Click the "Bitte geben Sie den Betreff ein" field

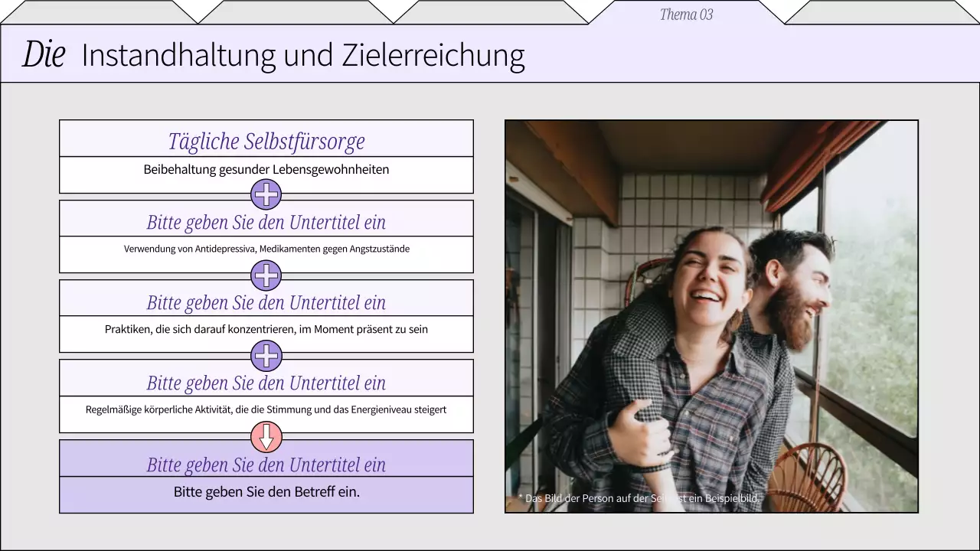tap(266, 492)
